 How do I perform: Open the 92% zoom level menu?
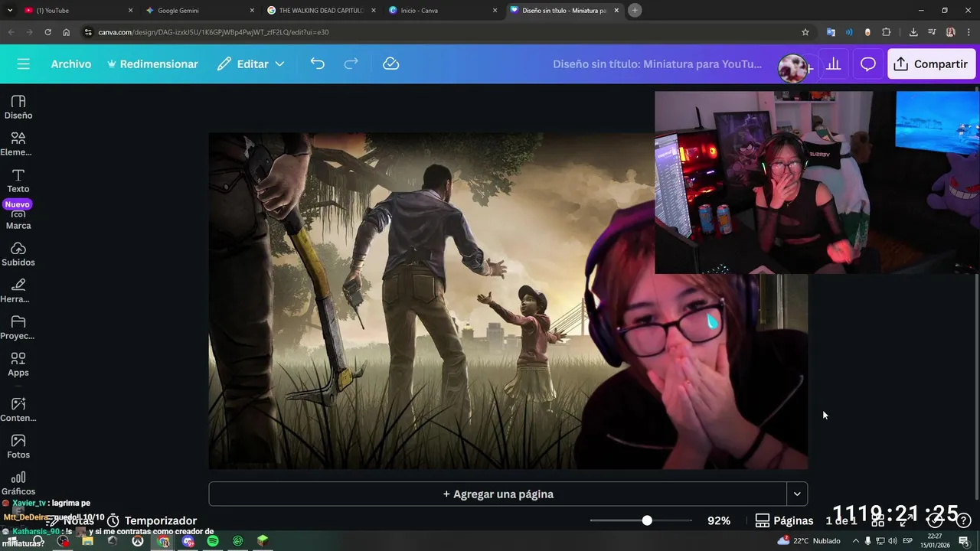pyautogui.click(x=719, y=520)
